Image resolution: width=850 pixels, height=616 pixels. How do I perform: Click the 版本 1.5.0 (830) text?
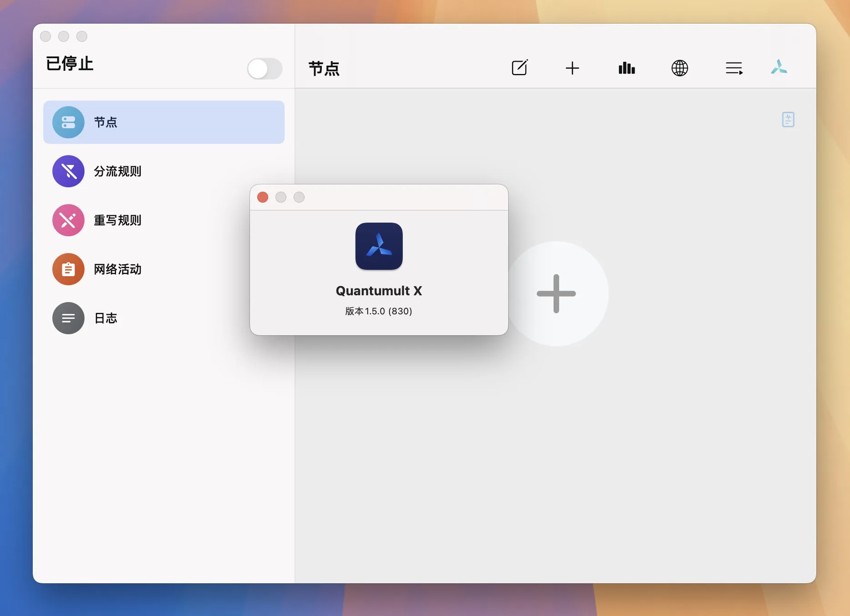(379, 311)
